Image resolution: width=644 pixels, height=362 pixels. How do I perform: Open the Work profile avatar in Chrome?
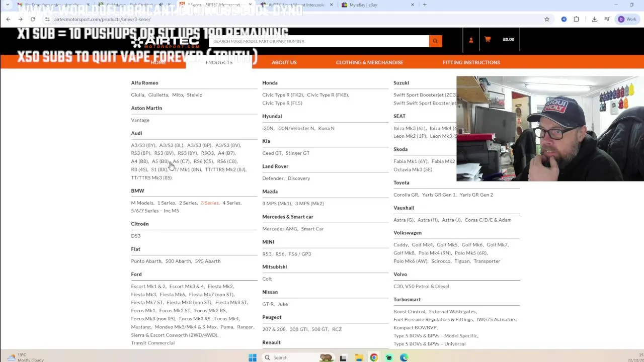627,19
